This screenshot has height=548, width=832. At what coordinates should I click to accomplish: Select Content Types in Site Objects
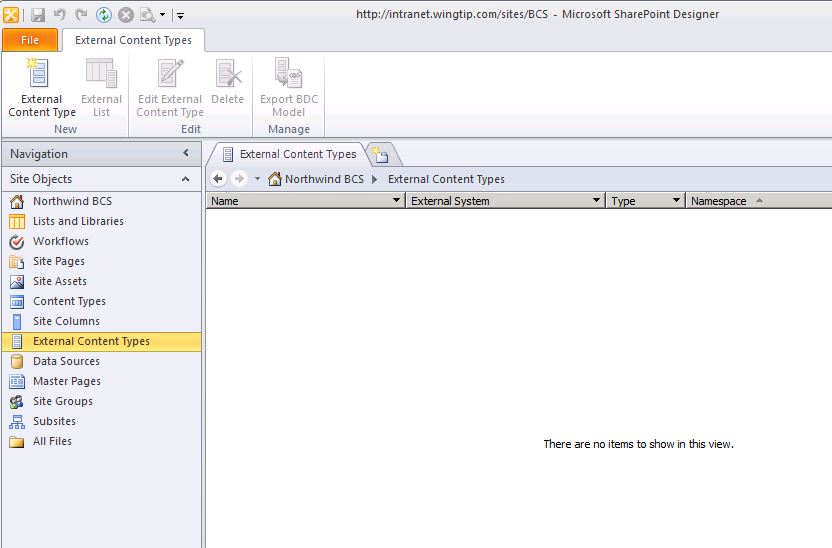pos(102,301)
